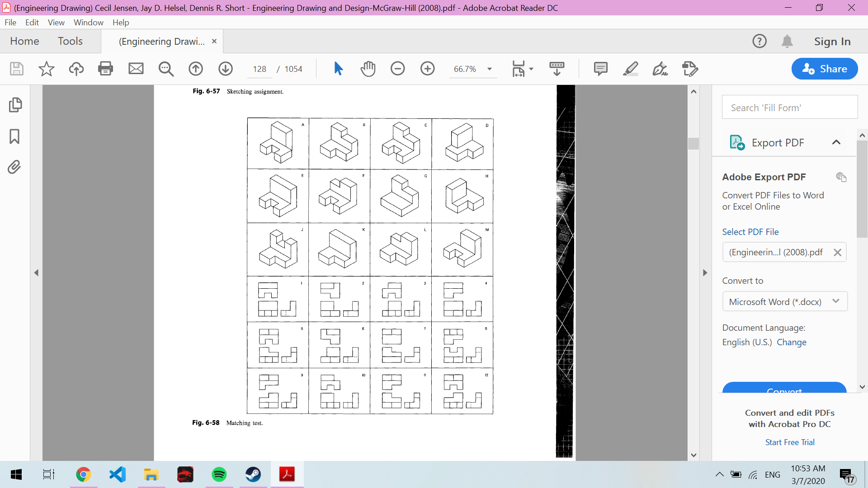Click the Search 'Fill Form' field
868x488 pixels.
click(789, 108)
